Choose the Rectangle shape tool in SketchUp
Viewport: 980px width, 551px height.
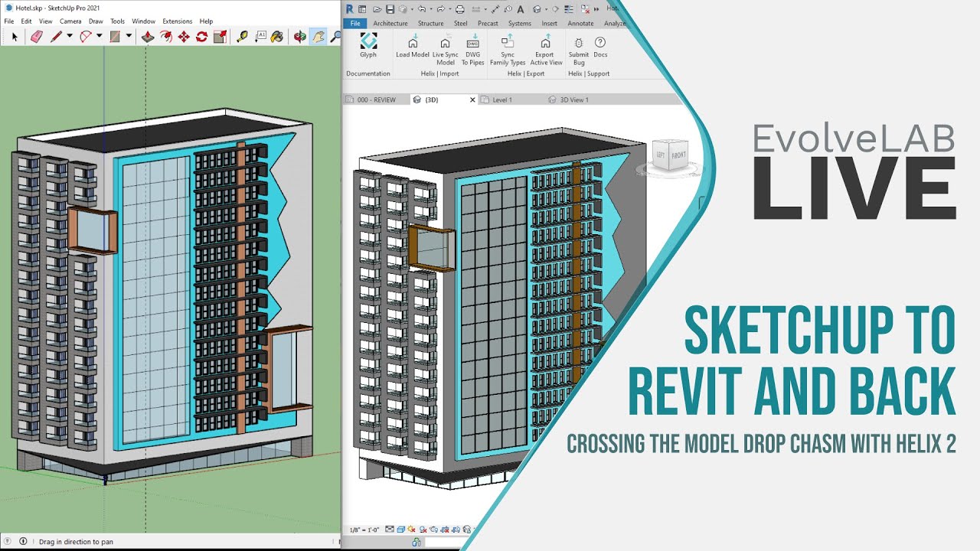click(115, 36)
